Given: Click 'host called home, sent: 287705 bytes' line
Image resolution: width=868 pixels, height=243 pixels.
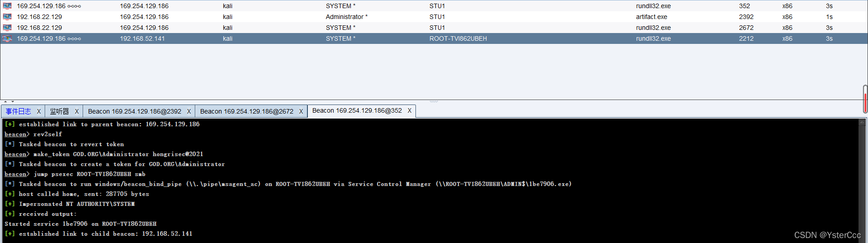Looking at the screenshot, I should pyautogui.click(x=77, y=194).
